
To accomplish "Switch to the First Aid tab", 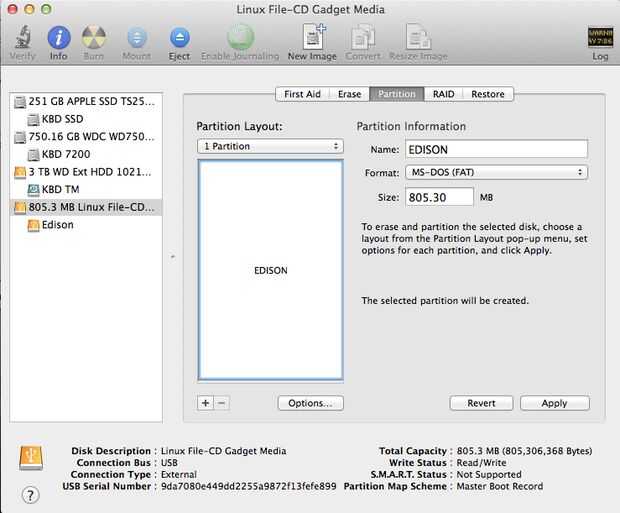I will click(302, 94).
